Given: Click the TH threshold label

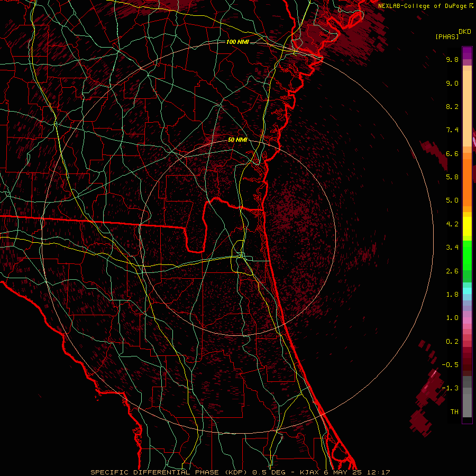Looking at the screenshot, I should tap(454, 412).
